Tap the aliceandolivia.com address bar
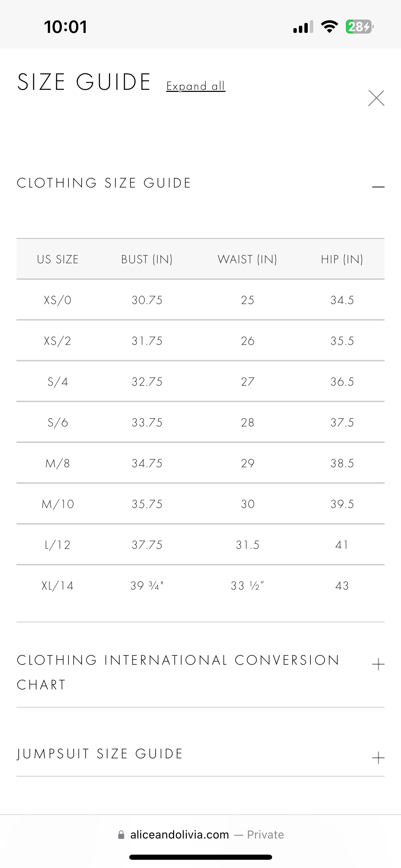Viewport: 401px width, 868px height. tap(180, 835)
